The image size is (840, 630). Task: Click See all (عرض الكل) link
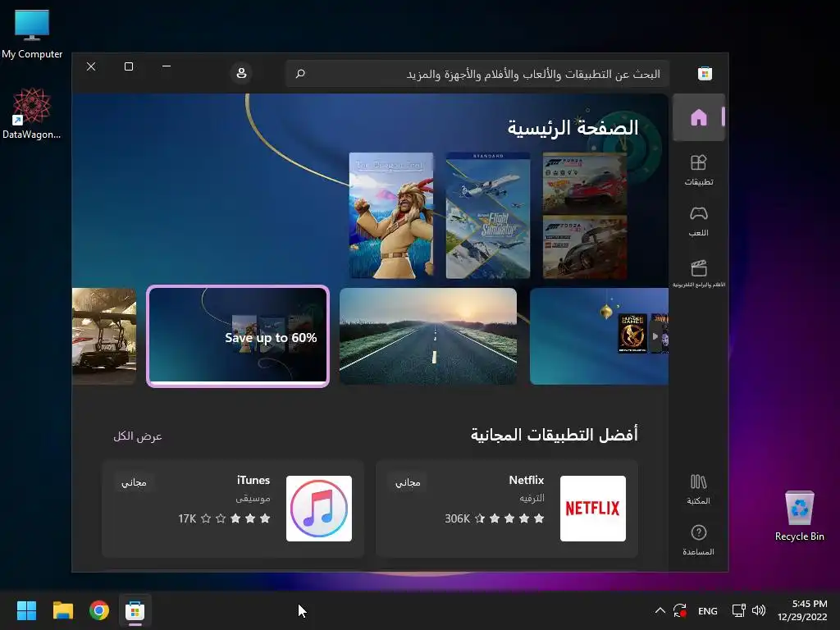[x=138, y=436]
